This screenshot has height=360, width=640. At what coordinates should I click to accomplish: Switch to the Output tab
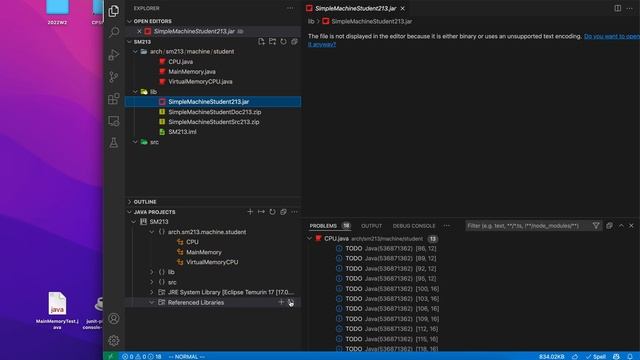click(371, 226)
